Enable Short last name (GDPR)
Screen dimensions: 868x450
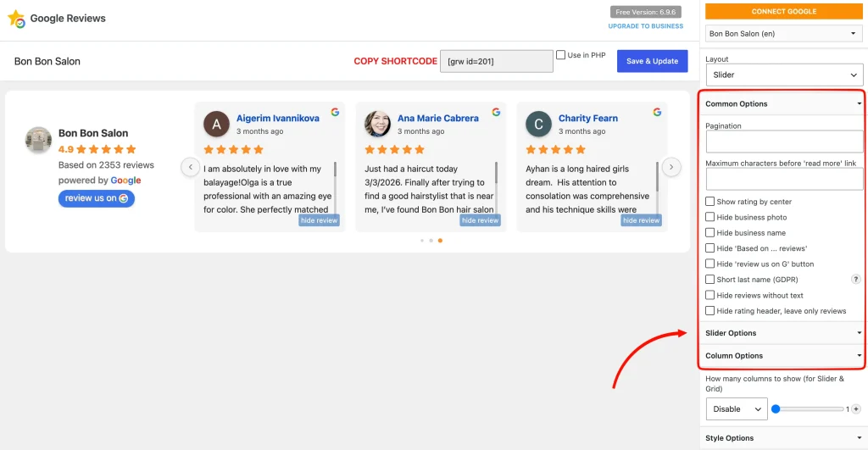point(709,280)
